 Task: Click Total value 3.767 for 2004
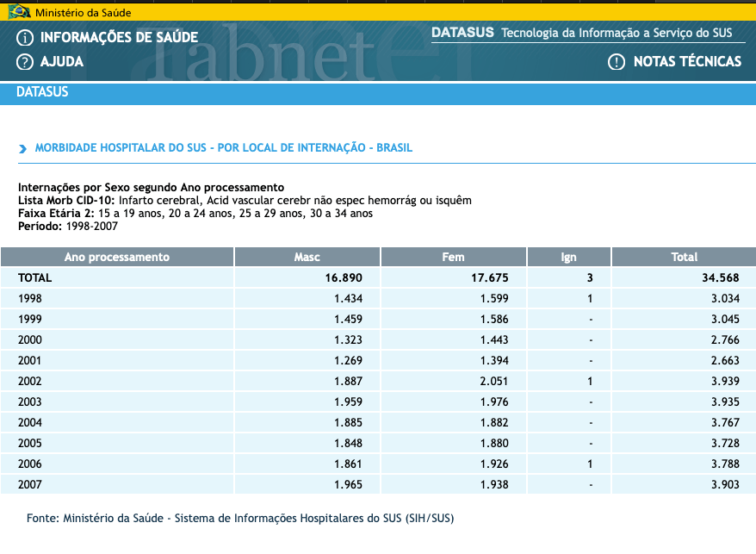pos(726,423)
